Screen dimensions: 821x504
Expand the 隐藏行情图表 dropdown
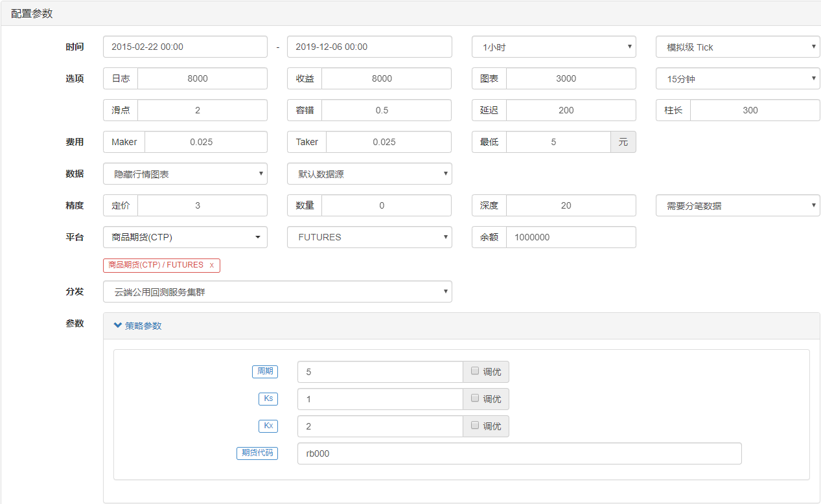(185, 174)
